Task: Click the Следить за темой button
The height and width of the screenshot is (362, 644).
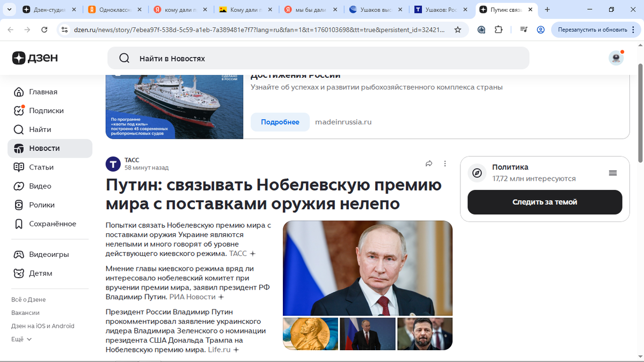Action: click(545, 202)
